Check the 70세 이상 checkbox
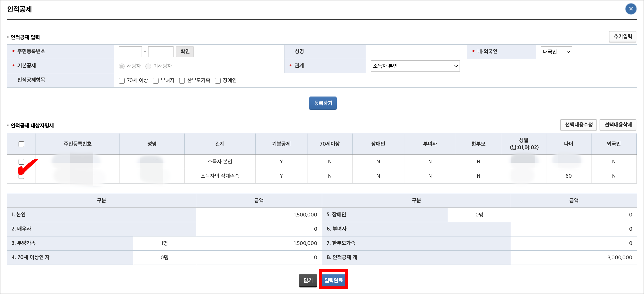 click(x=122, y=81)
